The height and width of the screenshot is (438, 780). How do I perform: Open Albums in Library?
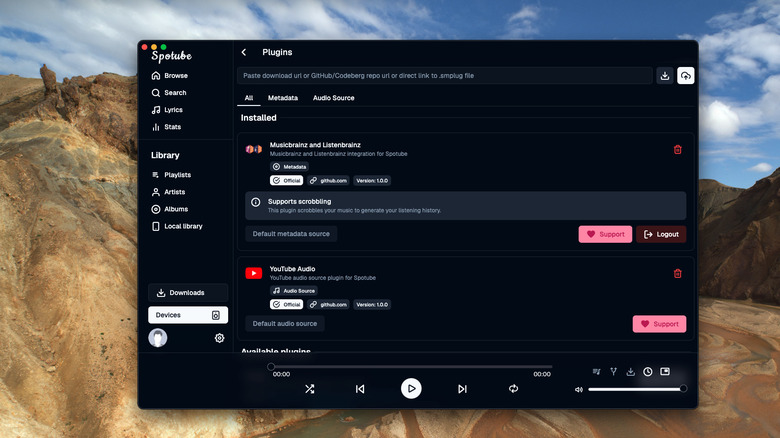pyautogui.click(x=170, y=209)
